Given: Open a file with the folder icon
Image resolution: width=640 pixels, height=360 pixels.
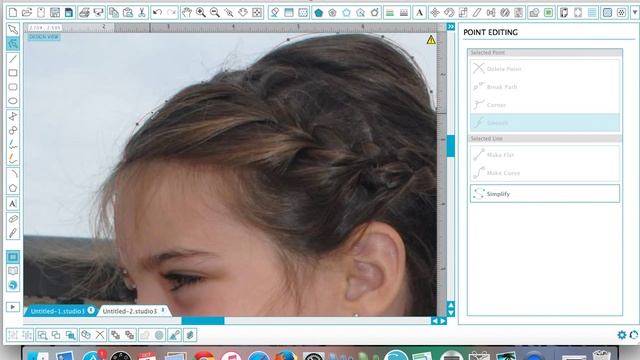Looking at the screenshot, I should pos(27,13).
